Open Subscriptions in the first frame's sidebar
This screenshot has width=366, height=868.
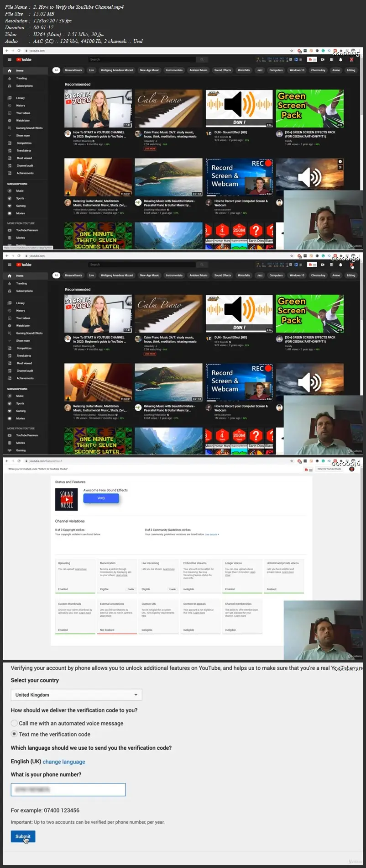pyautogui.click(x=24, y=86)
